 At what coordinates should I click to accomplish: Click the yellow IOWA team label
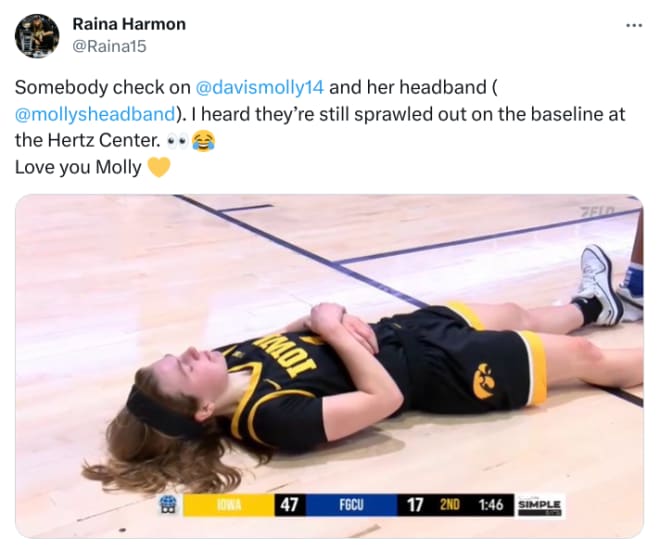point(229,505)
